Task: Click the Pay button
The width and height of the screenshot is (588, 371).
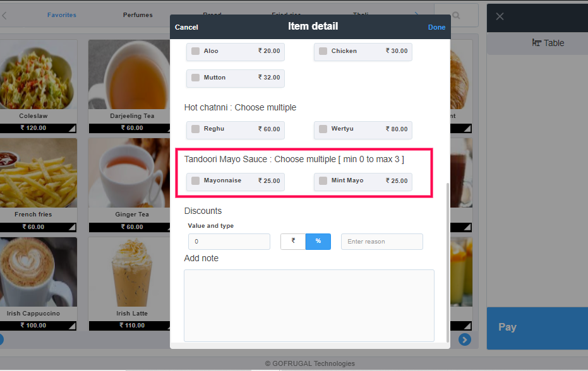Action: (537, 328)
